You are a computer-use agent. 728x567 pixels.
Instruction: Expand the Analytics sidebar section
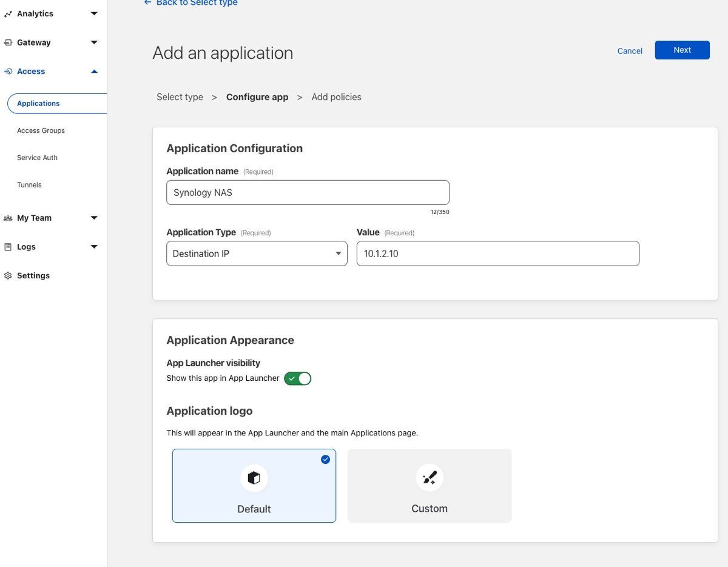[x=94, y=14]
